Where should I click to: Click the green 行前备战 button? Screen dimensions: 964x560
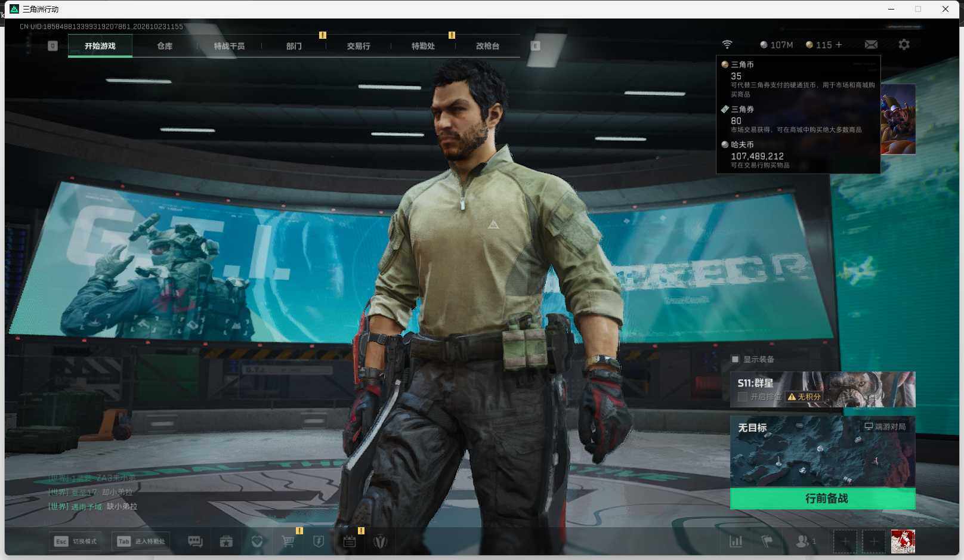point(823,499)
